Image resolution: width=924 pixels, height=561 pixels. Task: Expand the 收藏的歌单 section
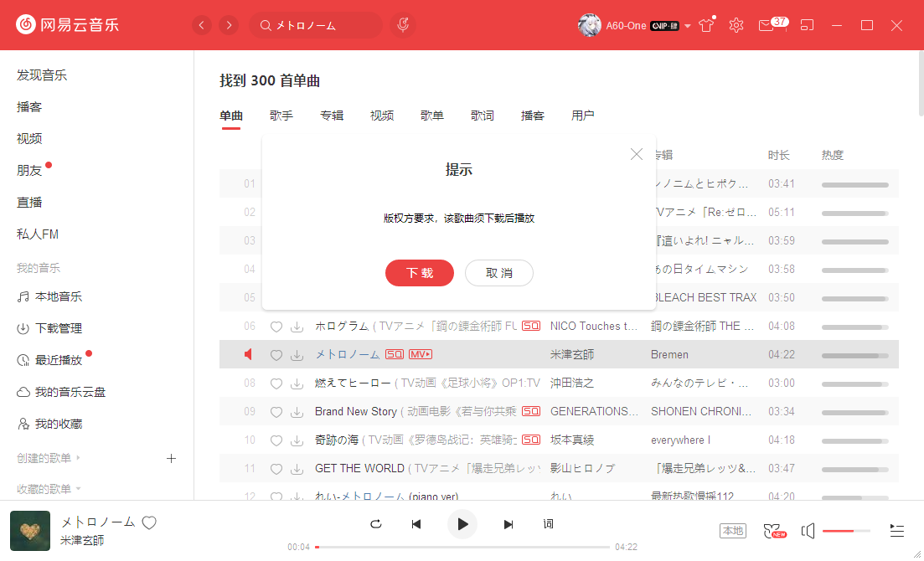click(49, 488)
